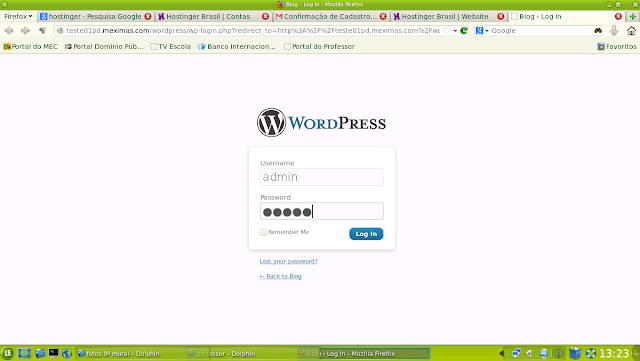
Task: Click the Google search box
Action: click(541, 31)
